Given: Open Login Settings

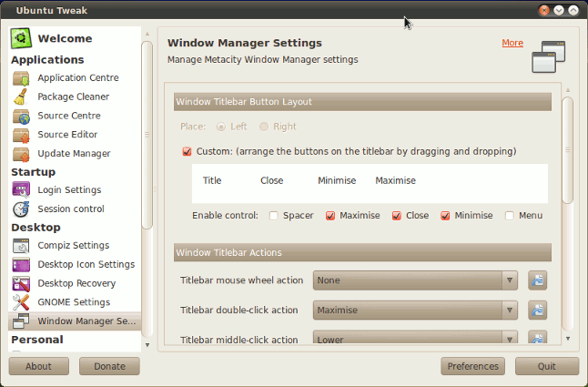Looking at the screenshot, I should pos(75,189).
